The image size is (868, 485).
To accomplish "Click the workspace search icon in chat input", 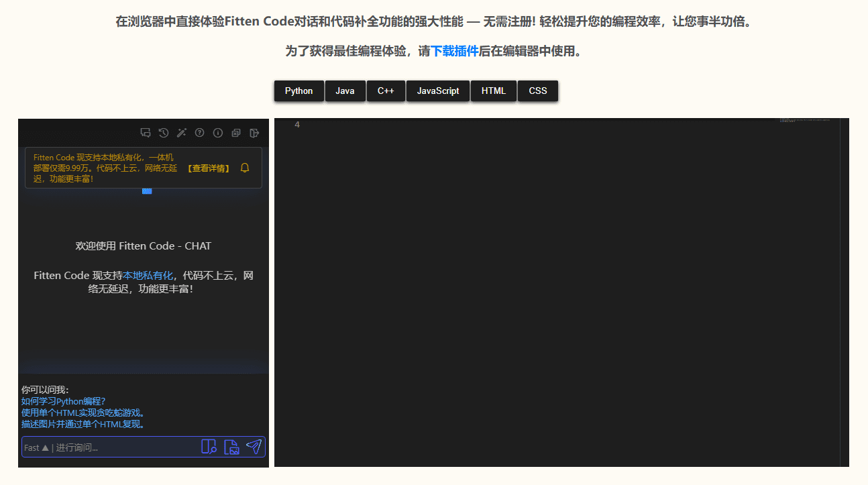I will point(209,447).
